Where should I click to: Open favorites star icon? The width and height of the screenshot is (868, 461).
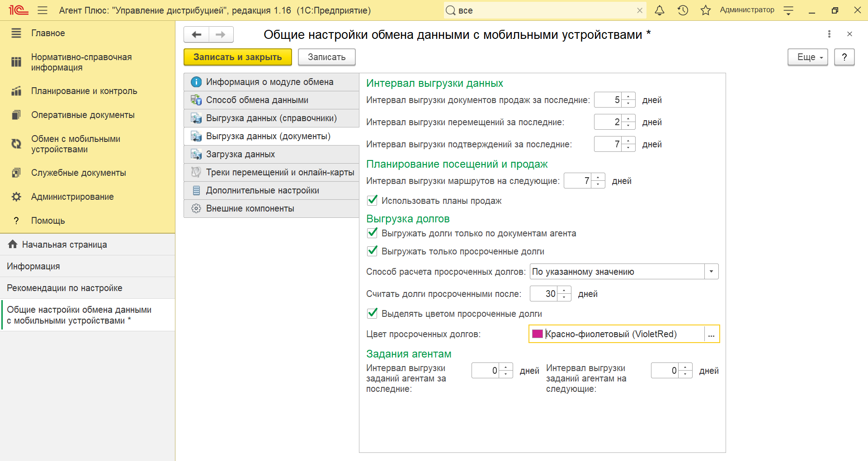coord(705,10)
